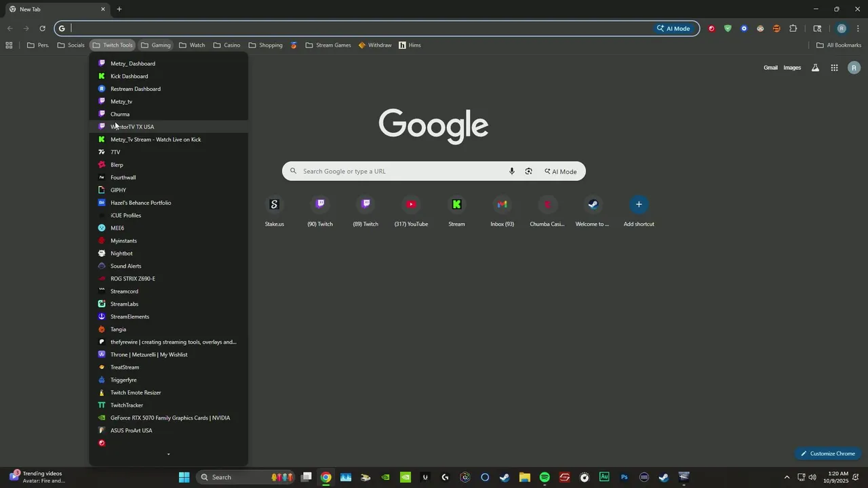
Task: Click the Windows Start button
Action: [x=184, y=477]
